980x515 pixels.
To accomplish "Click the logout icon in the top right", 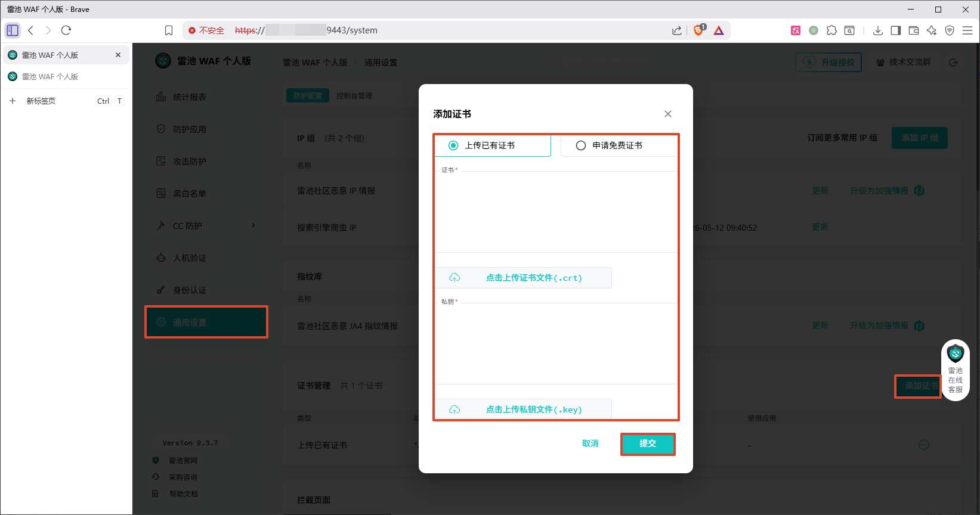I will 953,62.
